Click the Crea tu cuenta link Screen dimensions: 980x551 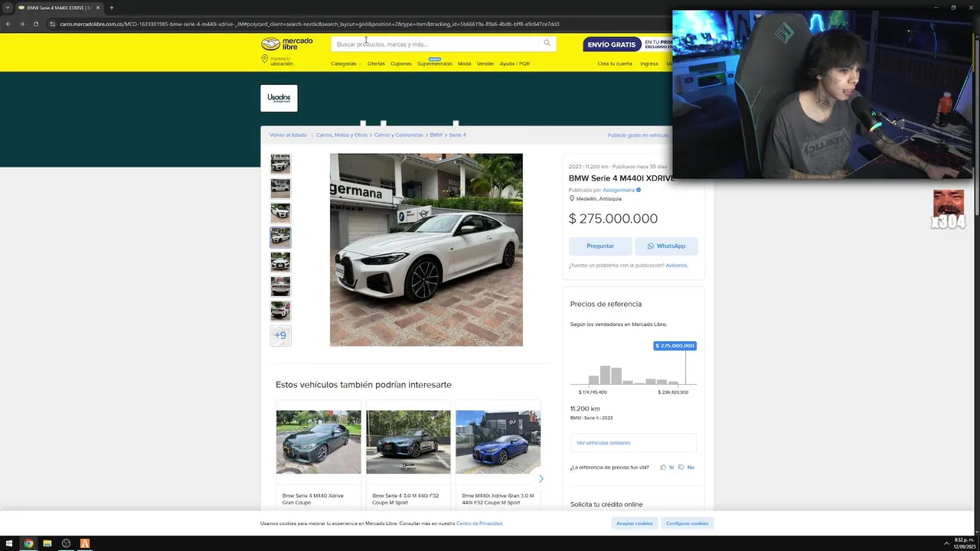click(x=615, y=64)
